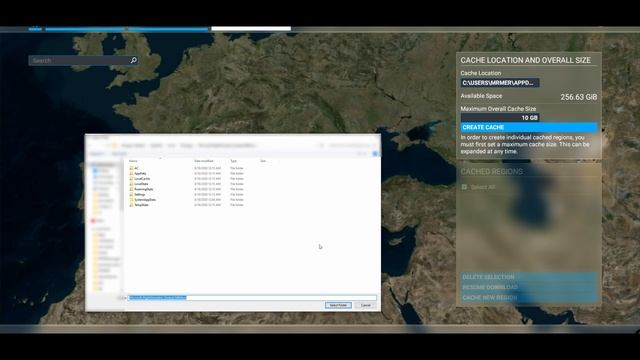Click the Cancel button in dialog

[365, 305]
